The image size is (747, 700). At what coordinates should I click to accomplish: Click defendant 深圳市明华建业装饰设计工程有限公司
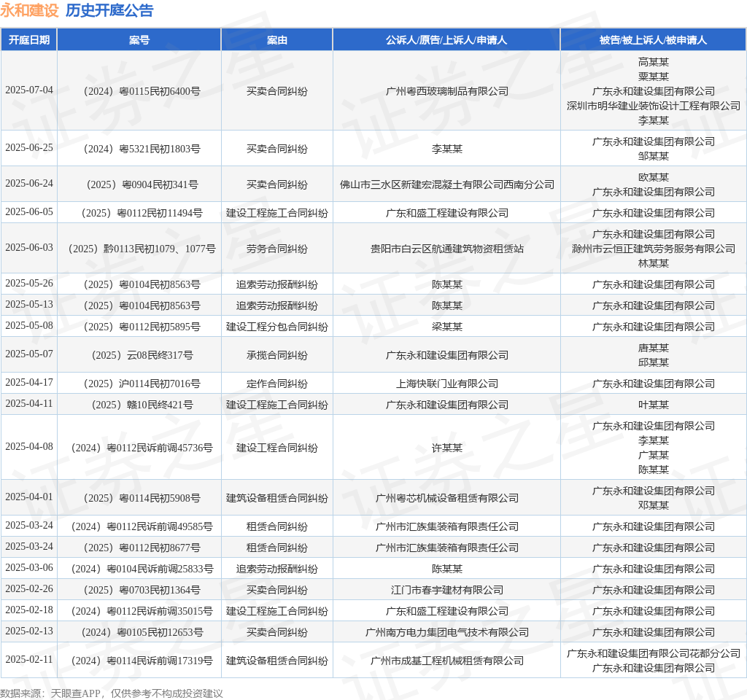[653, 106]
